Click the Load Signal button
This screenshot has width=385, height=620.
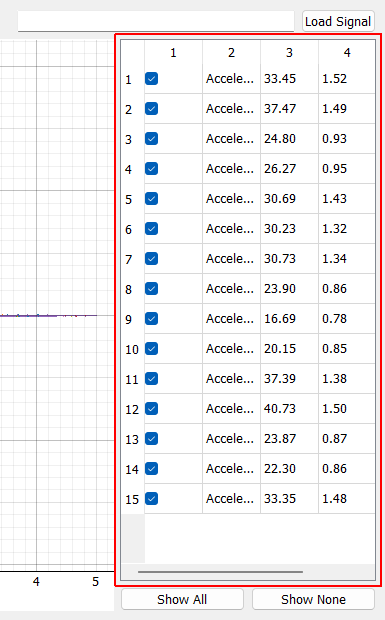tap(338, 21)
